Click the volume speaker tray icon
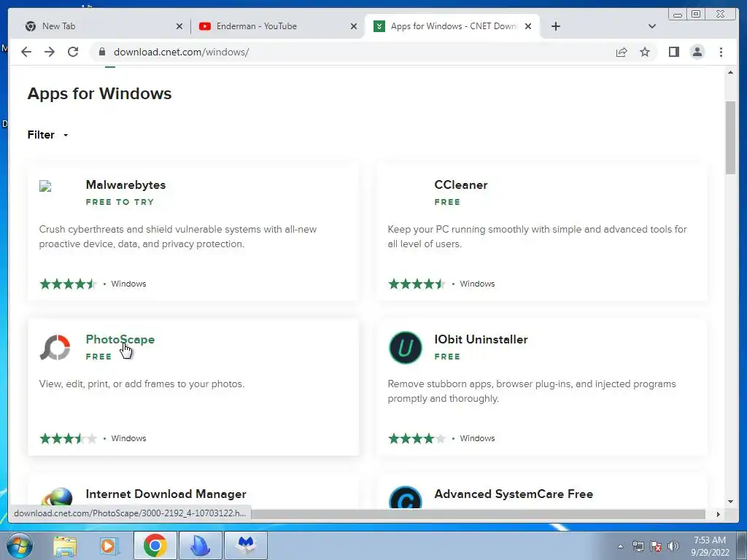Viewport: 747px width, 560px height. pos(673,546)
